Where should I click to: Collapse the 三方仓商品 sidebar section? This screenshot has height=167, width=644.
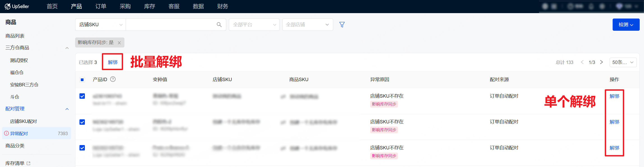click(x=67, y=48)
